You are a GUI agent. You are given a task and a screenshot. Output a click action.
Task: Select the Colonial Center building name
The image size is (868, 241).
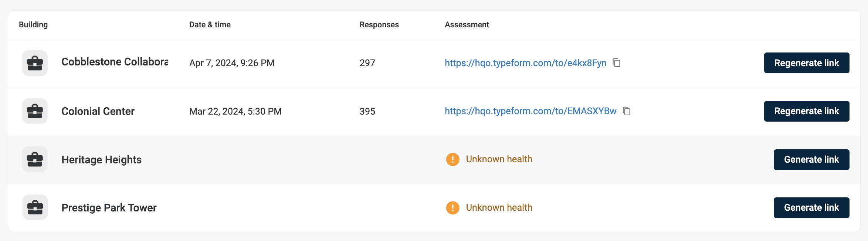[98, 111]
